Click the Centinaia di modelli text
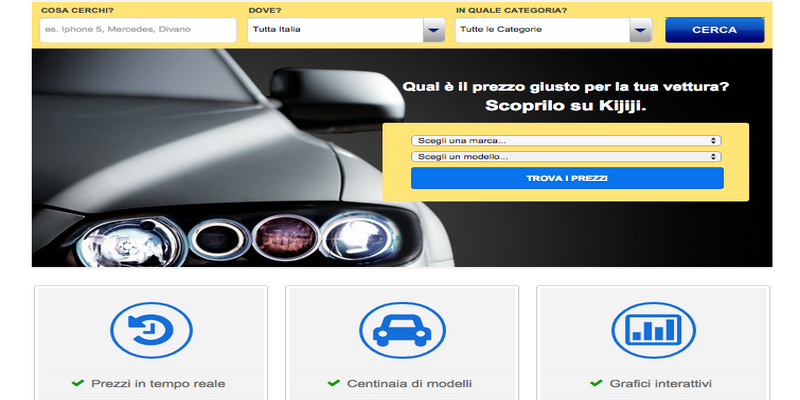Image resolution: width=800 pixels, height=400 pixels. [x=409, y=383]
